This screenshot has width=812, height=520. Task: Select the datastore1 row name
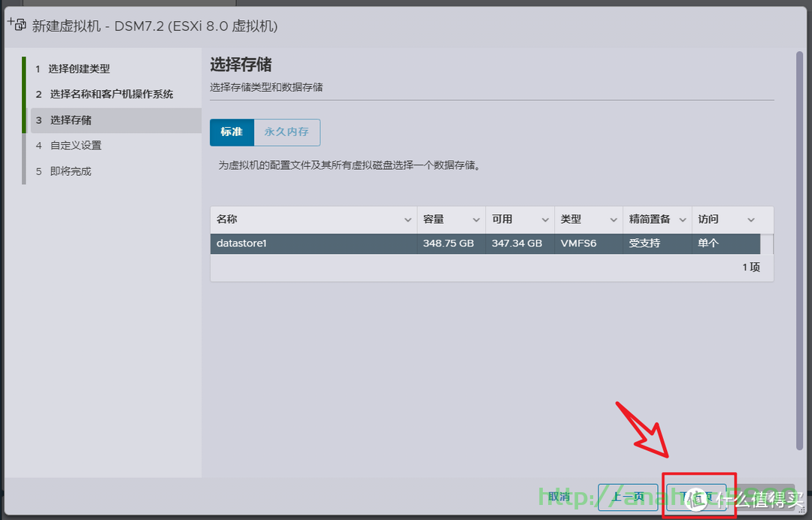pyautogui.click(x=241, y=243)
